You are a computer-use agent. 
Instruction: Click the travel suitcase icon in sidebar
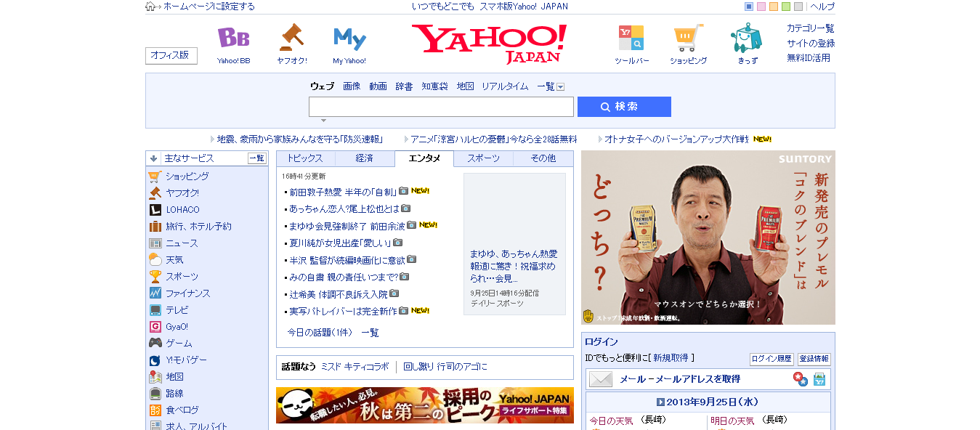[155, 226]
